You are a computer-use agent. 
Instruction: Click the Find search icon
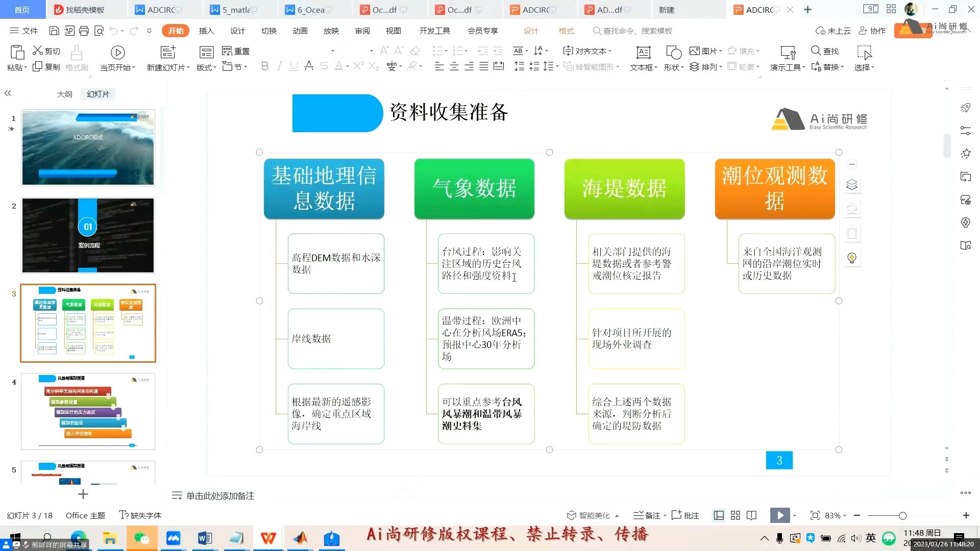pos(816,51)
